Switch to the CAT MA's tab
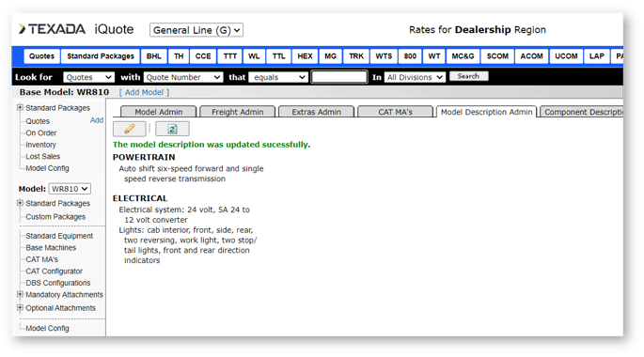This screenshot has width=644, height=357. click(x=395, y=112)
